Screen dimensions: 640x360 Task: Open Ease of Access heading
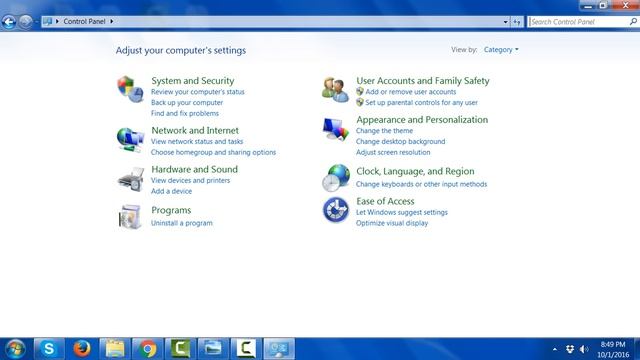click(x=385, y=201)
